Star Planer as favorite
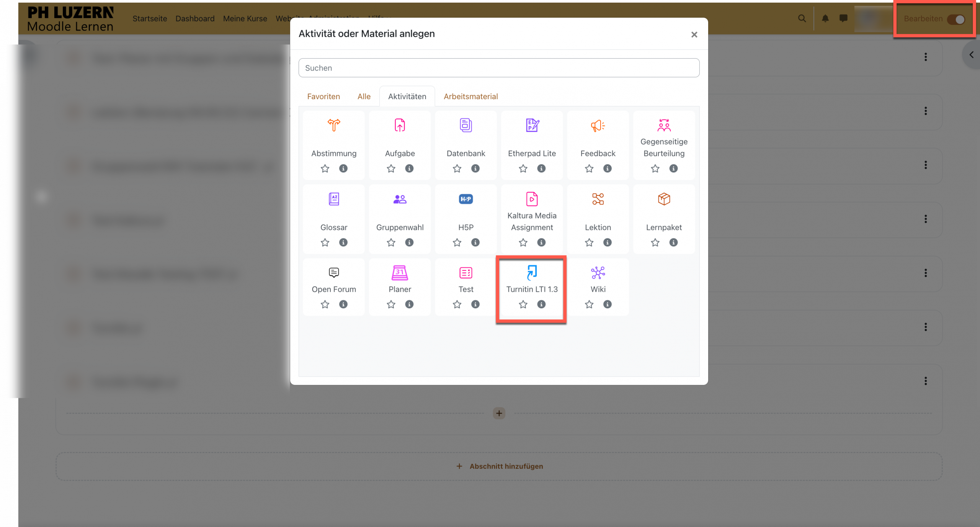Viewport: 980px width, 527px height. (x=391, y=304)
